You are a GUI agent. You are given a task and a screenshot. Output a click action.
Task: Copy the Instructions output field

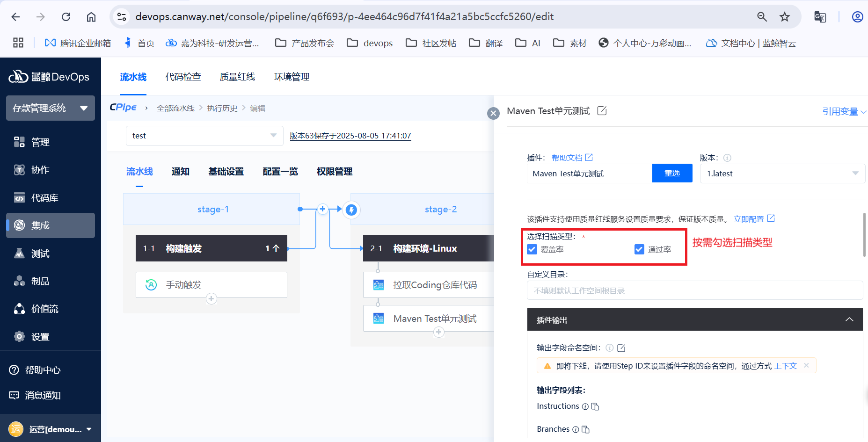point(595,406)
